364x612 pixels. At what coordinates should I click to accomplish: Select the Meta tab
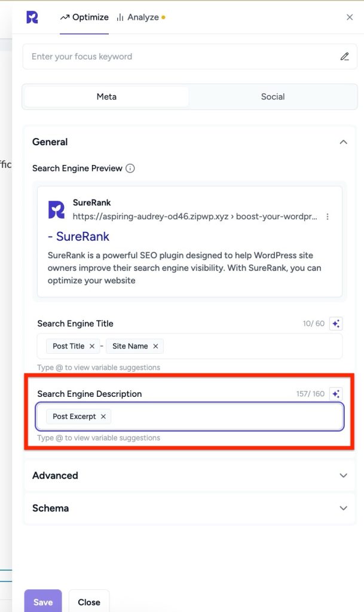coord(106,97)
